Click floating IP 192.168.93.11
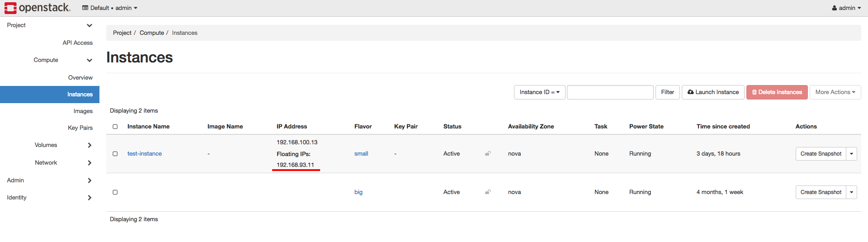Viewport: 868px width, 242px height. click(x=295, y=165)
